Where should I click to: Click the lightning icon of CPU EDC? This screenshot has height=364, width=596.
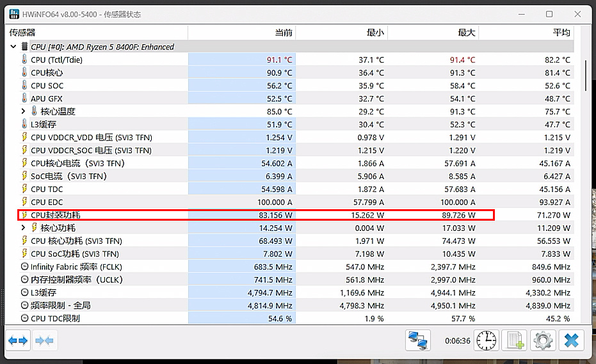point(24,202)
